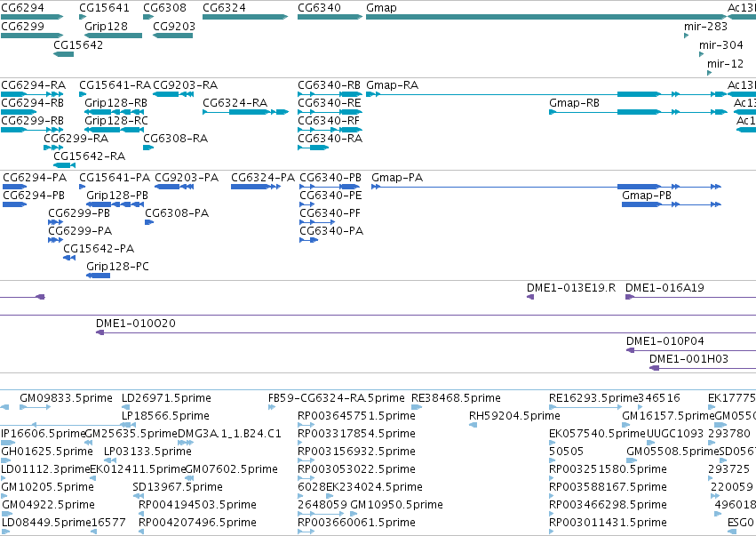Image resolution: width=756 pixels, height=536 pixels.
Task: Click the mir-304 label
Action: click(720, 44)
